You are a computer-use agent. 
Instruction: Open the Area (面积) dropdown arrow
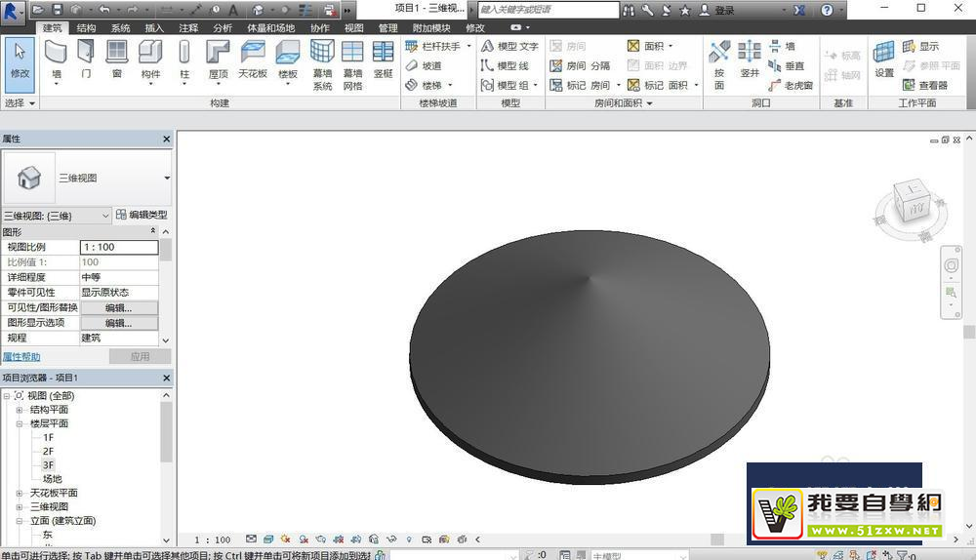671,46
